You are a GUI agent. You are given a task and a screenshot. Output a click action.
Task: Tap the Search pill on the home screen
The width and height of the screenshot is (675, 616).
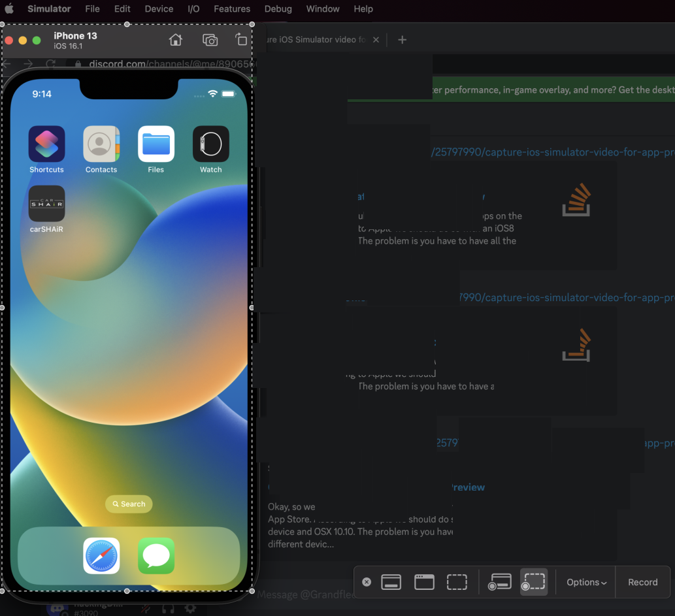(129, 504)
